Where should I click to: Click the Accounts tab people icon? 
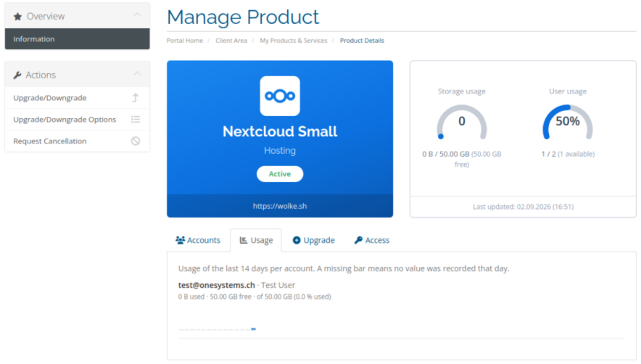[x=181, y=240]
